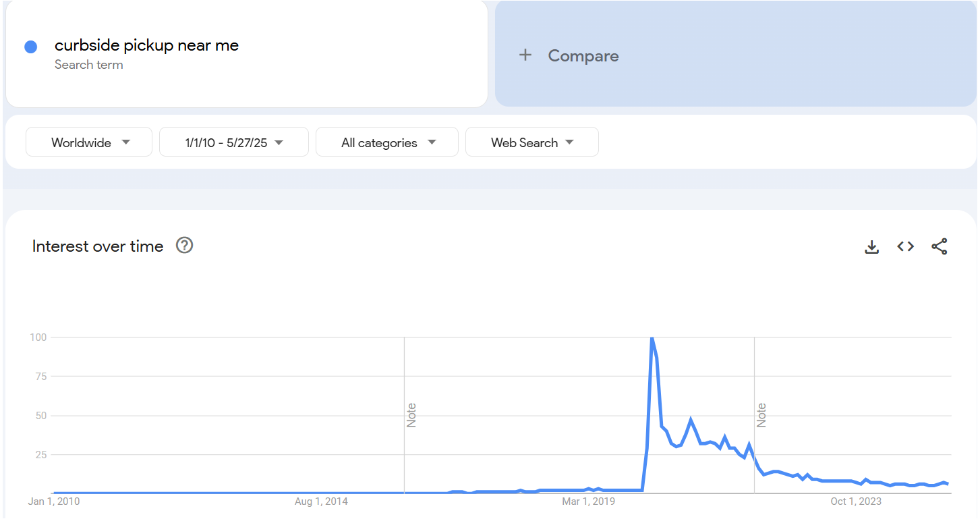980x519 pixels.
Task: Edit the 'curbside pickup near me' search term
Action: click(x=146, y=45)
